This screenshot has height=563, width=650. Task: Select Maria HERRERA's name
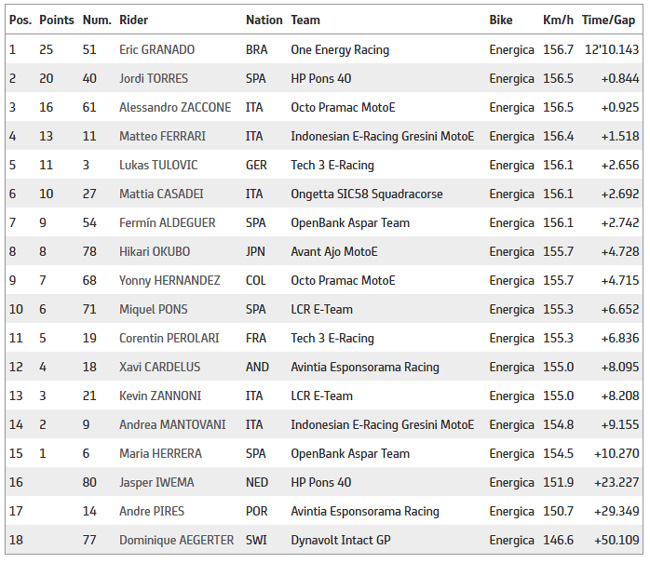[x=160, y=454]
